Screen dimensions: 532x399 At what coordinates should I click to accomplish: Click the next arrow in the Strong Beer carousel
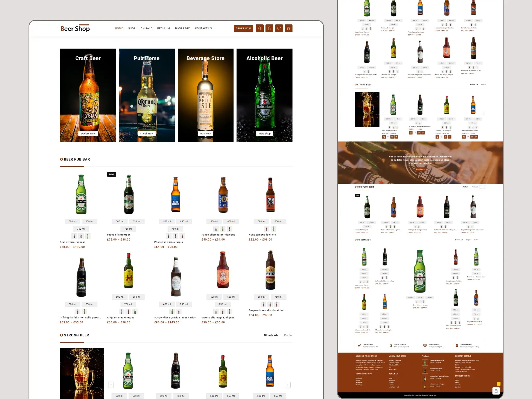(288, 385)
